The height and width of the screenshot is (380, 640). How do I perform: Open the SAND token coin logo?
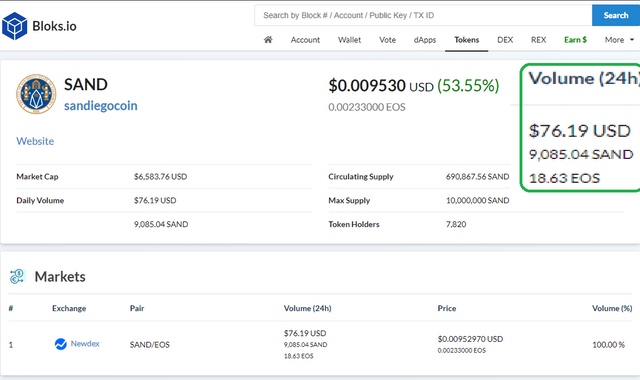click(x=36, y=94)
